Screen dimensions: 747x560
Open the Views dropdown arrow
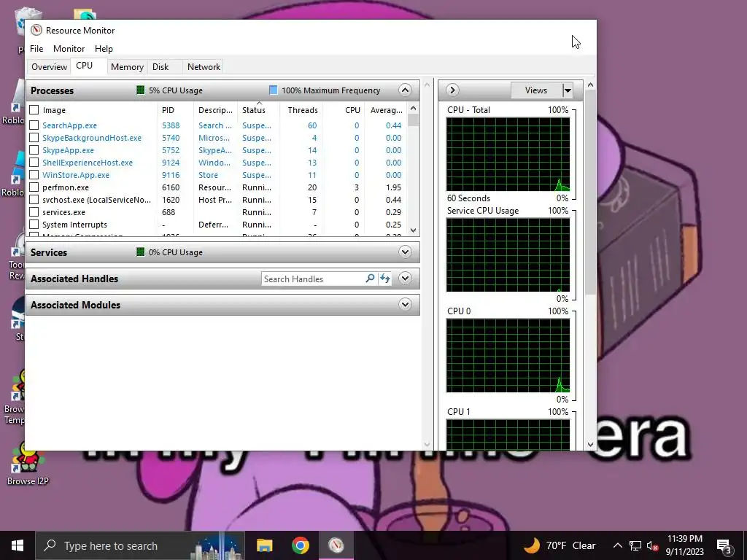click(568, 90)
